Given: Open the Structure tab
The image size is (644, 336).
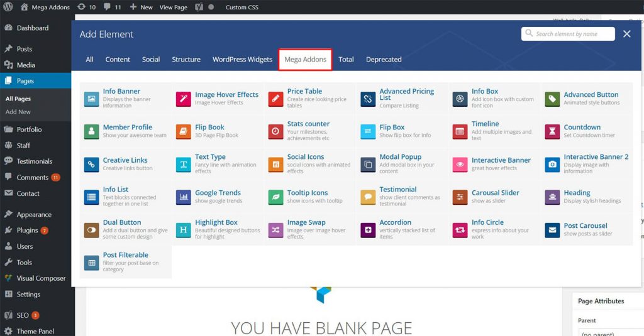Looking at the screenshot, I should (x=186, y=60).
